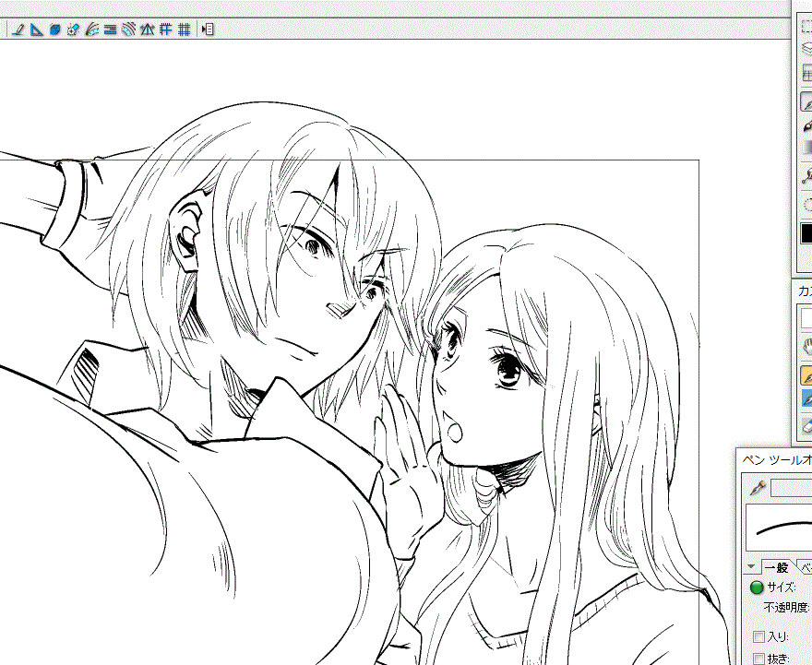812x665 pixels.
Task: Select the gradient tool icon
Action: (x=806, y=148)
